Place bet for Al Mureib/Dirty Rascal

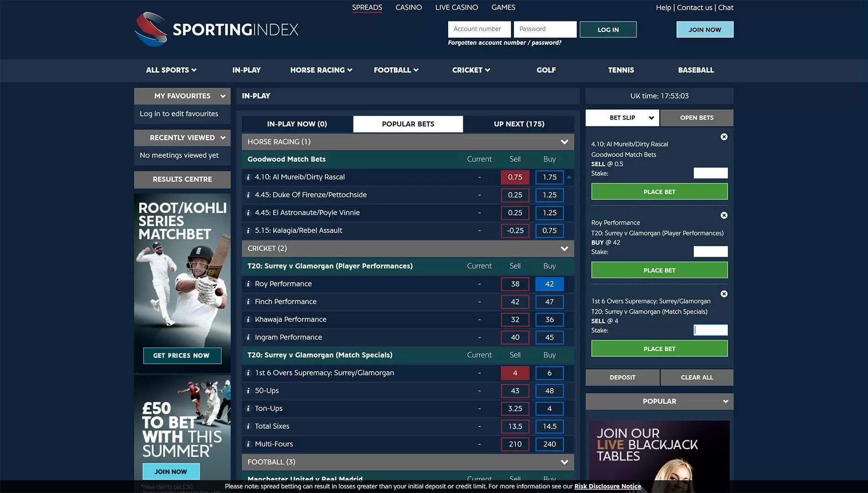[x=659, y=192]
